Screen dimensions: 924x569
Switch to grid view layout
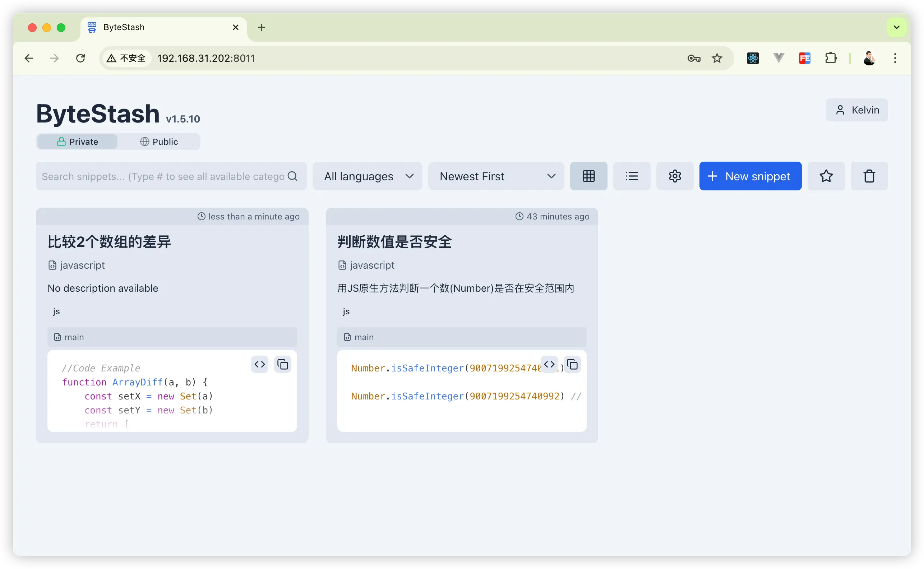[588, 176]
